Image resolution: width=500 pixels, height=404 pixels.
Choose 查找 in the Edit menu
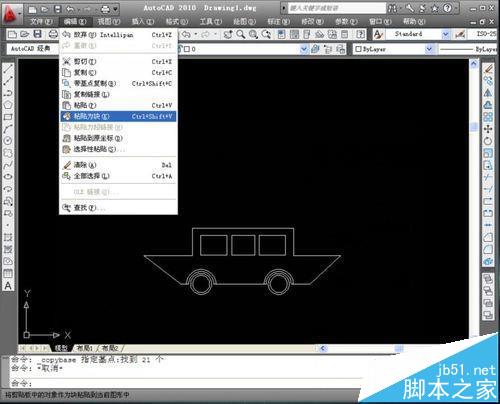(x=118, y=208)
